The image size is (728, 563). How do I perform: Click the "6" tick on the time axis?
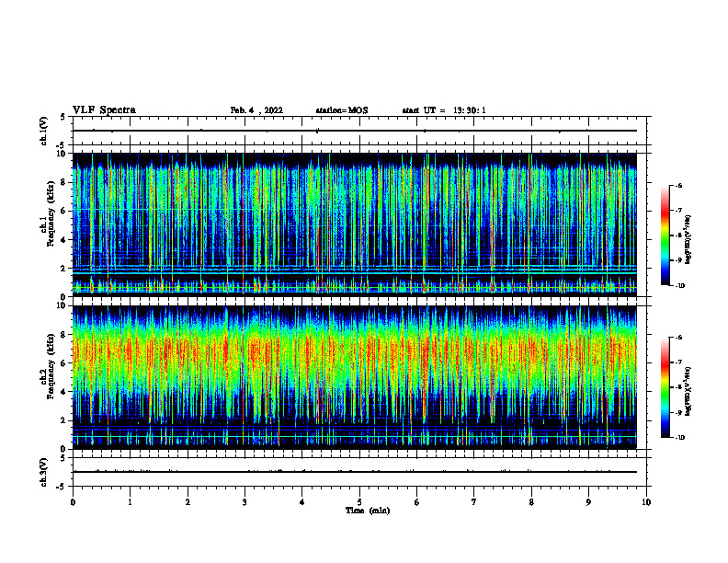[x=417, y=502]
